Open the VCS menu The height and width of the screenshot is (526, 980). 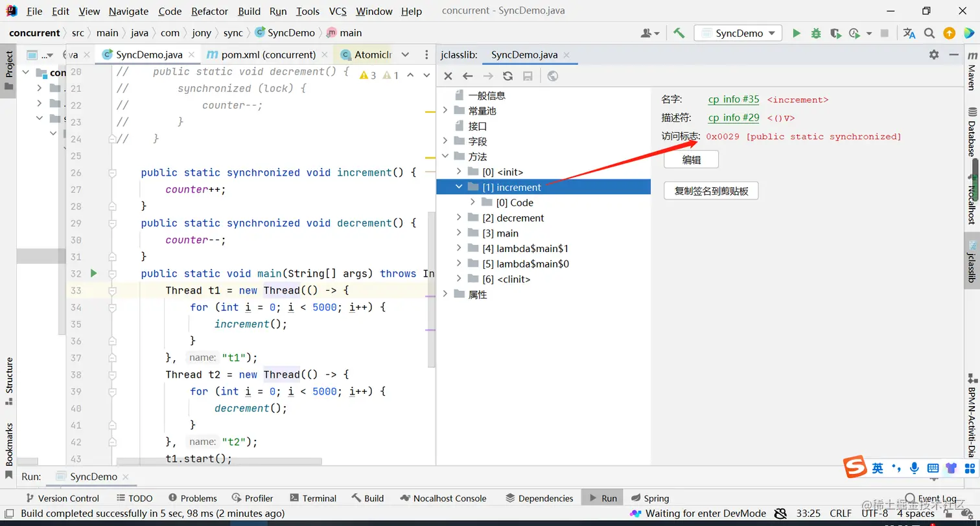tap(338, 11)
